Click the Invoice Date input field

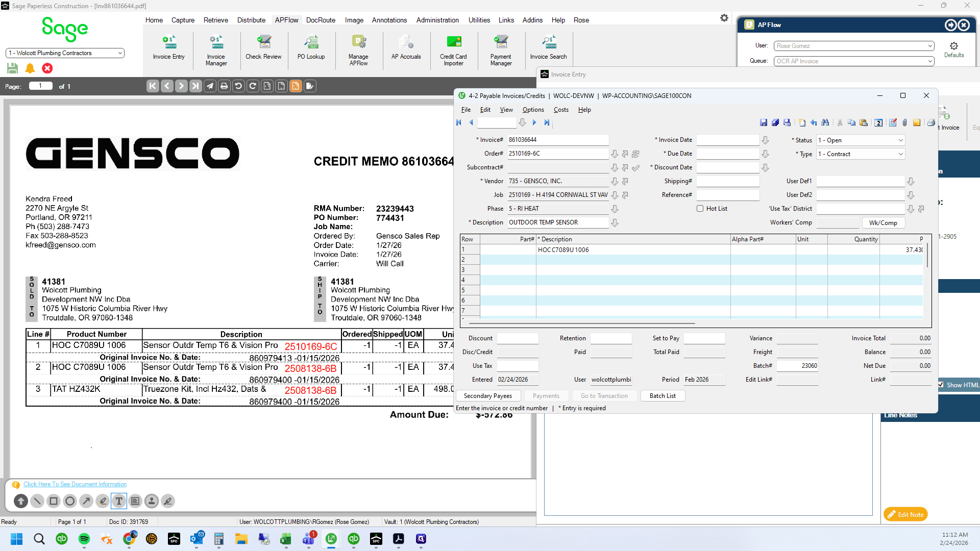coord(728,140)
